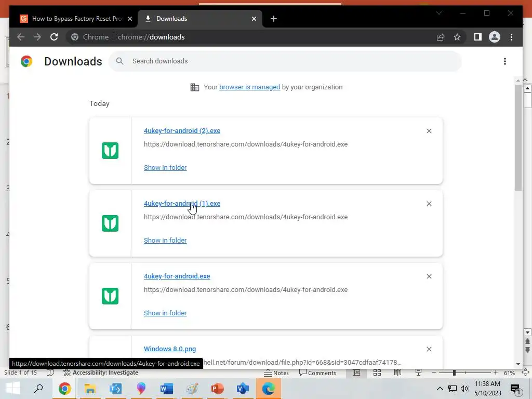The width and height of the screenshot is (532, 399).
Task: Open Windows 8.0.png file link
Action: (x=170, y=349)
